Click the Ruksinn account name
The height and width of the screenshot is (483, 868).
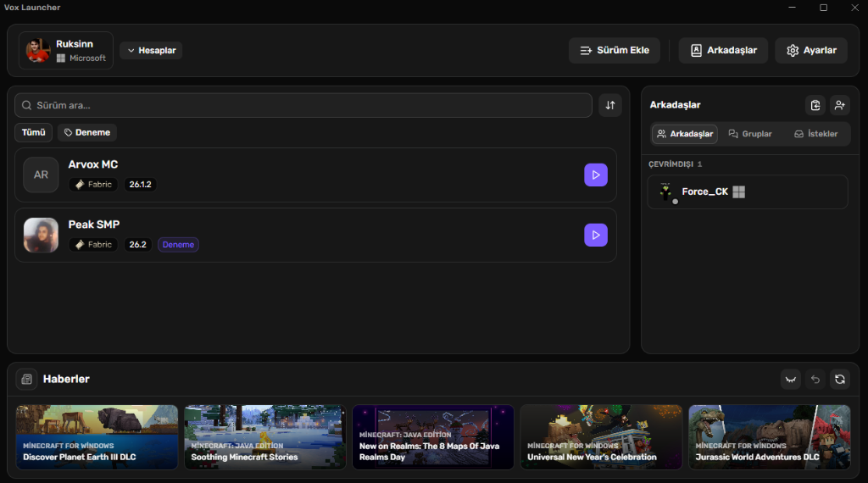(x=75, y=44)
